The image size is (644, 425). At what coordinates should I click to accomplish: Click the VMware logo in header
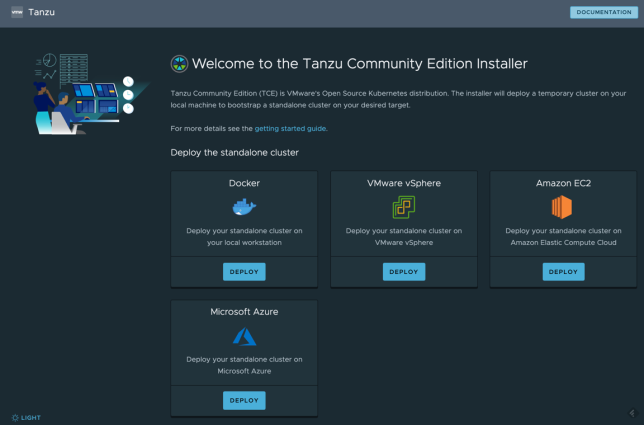tap(17, 12)
